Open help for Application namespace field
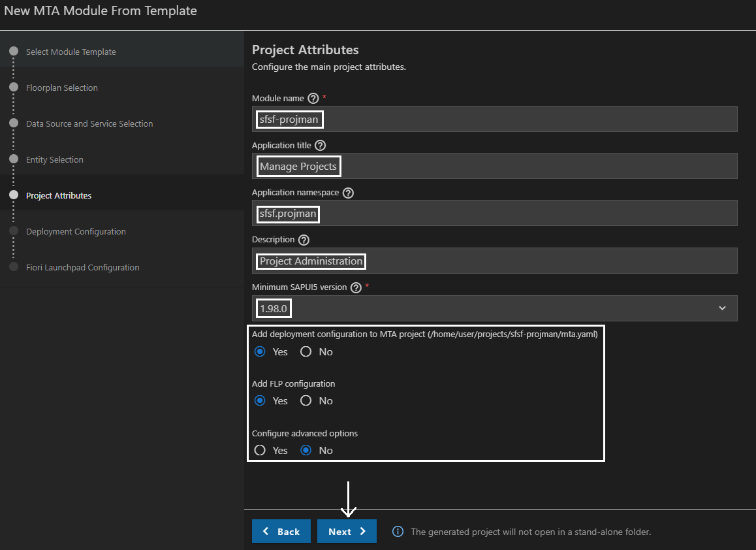Viewport: 756px width, 550px height. coord(348,193)
